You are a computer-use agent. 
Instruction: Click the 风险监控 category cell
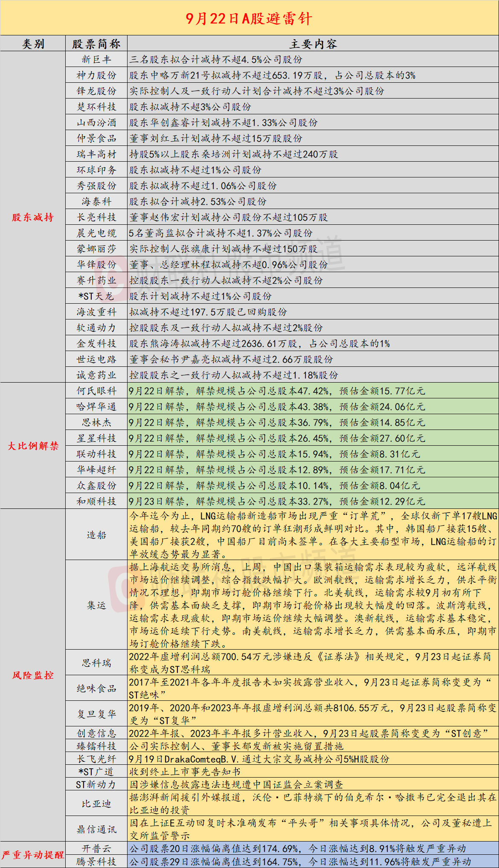point(33,675)
